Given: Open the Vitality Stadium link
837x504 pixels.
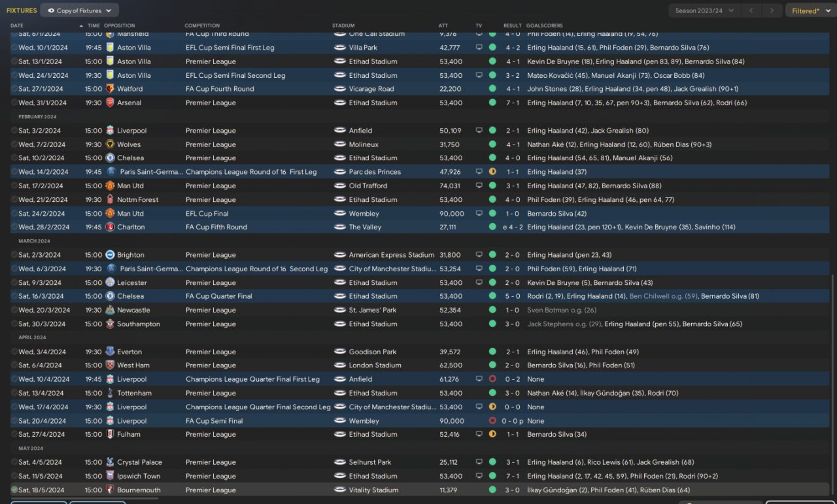Looking at the screenshot, I should pyautogui.click(x=373, y=490).
